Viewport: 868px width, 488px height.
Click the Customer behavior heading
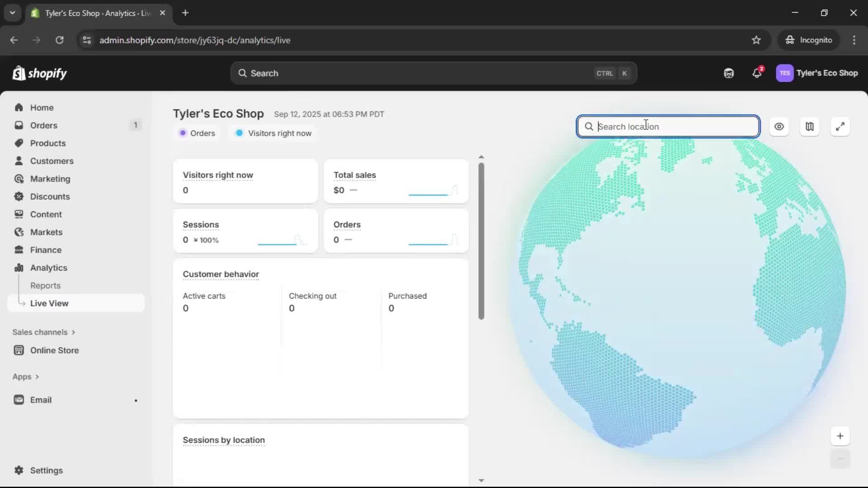pos(221,274)
